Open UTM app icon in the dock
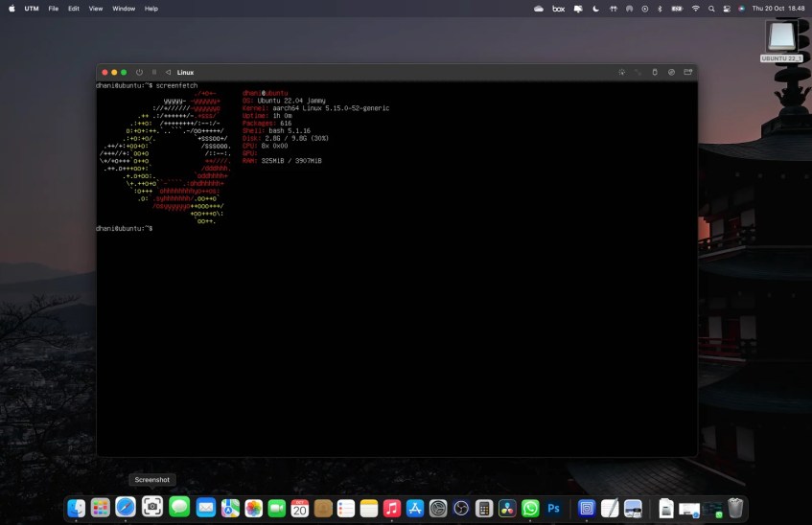Viewport: 812px width, 525px height. 587,508
